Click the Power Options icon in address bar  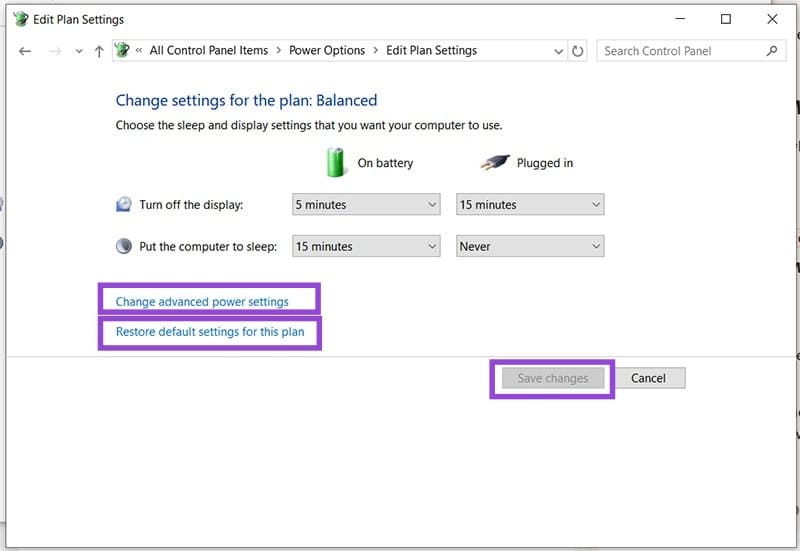(x=122, y=50)
